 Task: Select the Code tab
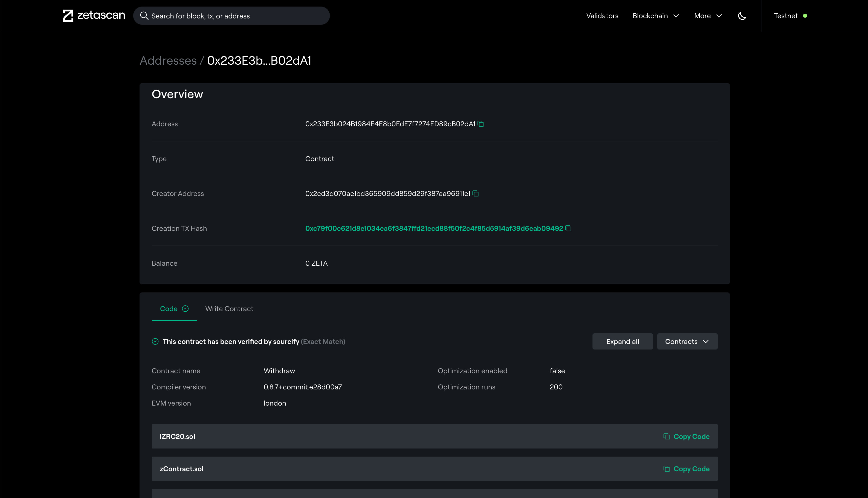point(169,309)
